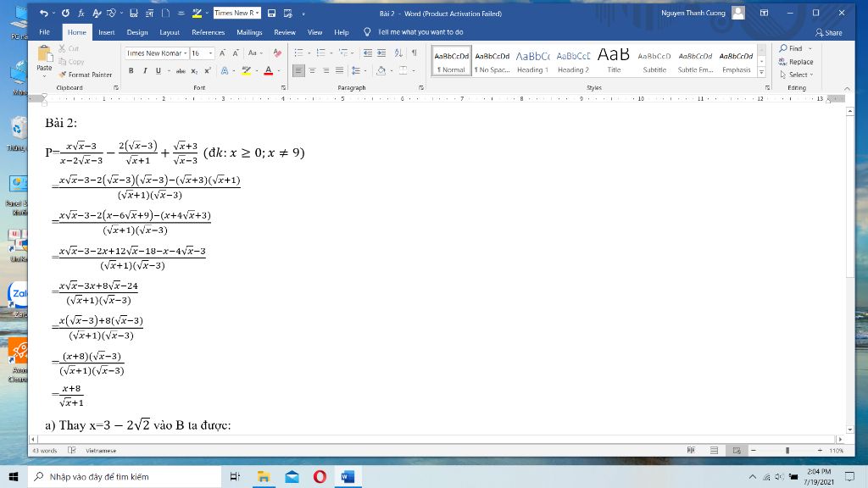Image resolution: width=868 pixels, height=488 pixels.
Task: Click the Replace button
Action: (796, 62)
